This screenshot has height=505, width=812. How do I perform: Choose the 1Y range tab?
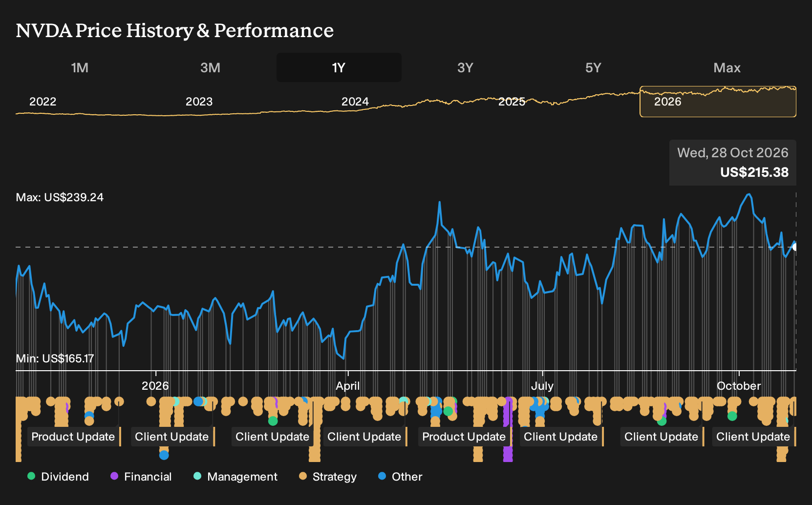pos(339,67)
